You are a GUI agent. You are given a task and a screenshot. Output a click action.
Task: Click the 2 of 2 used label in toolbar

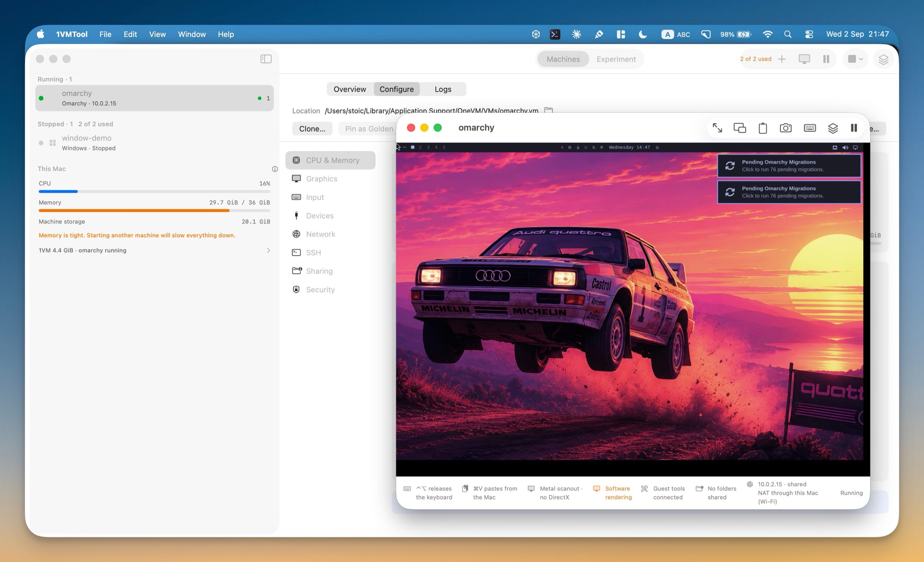pos(755,59)
